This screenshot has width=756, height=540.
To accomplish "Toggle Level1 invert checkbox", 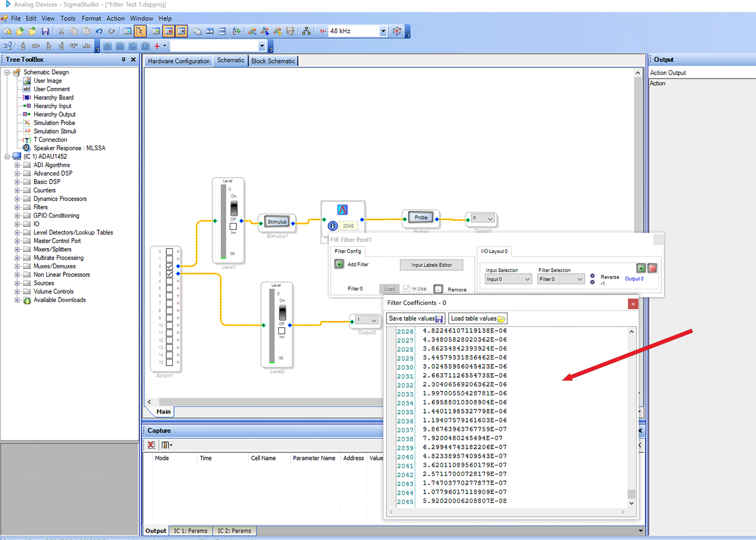I will (x=233, y=226).
